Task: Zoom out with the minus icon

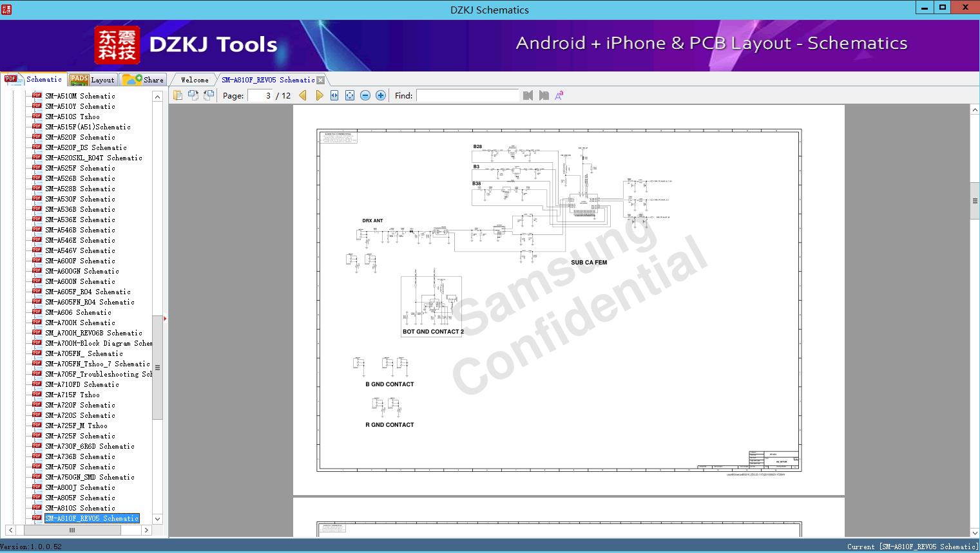Action: pyautogui.click(x=365, y=95)
